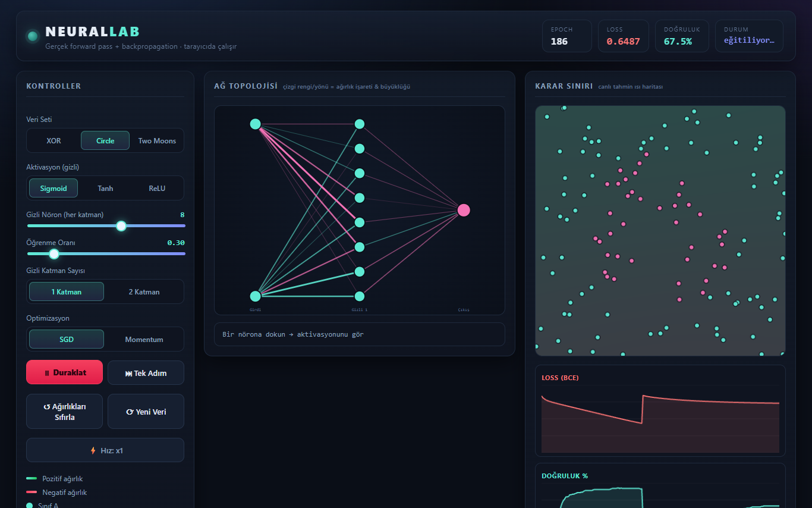
Task: Switch to 2 Katman hidden layers
Action: click(x=144, y=292)
